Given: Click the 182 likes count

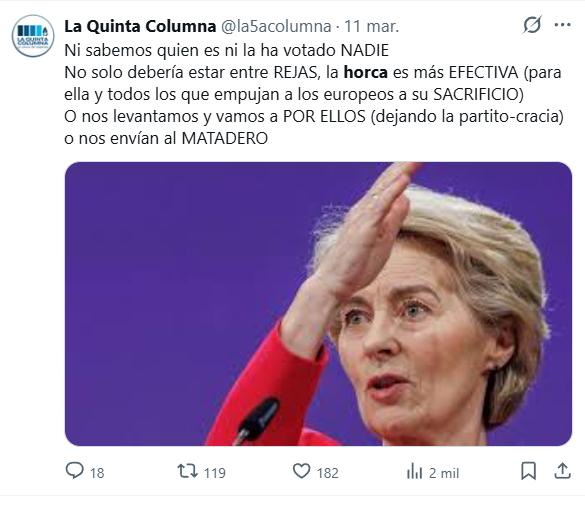Looking at the screenshot, I should click(x=328, y=473).
